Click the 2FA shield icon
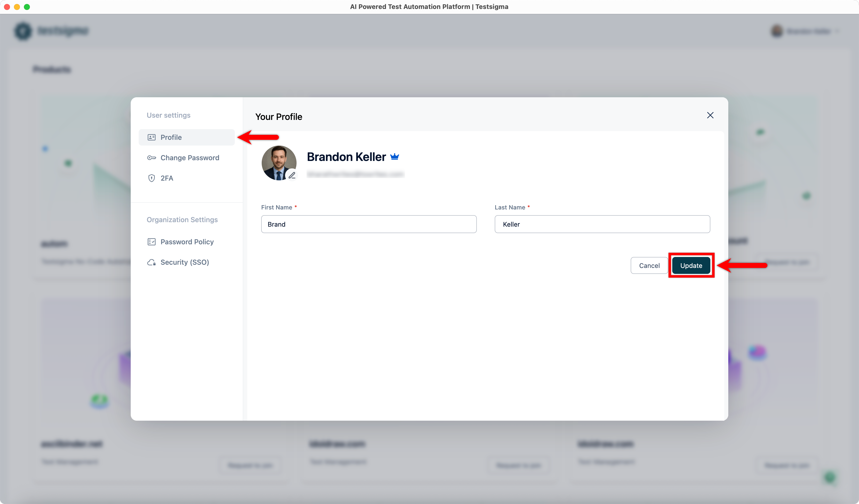This screenshot has width=859, height=504. pyautogui.click(x=151, y=178)
